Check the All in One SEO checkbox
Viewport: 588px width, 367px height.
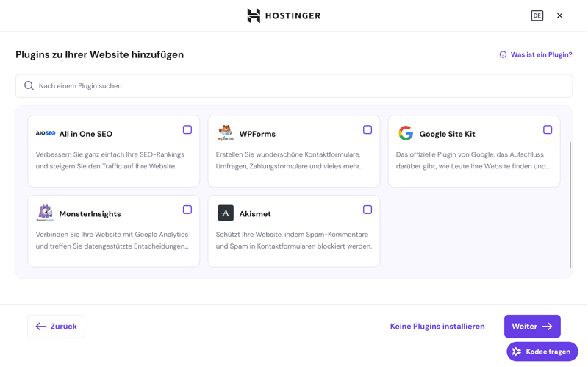[187, 129]
